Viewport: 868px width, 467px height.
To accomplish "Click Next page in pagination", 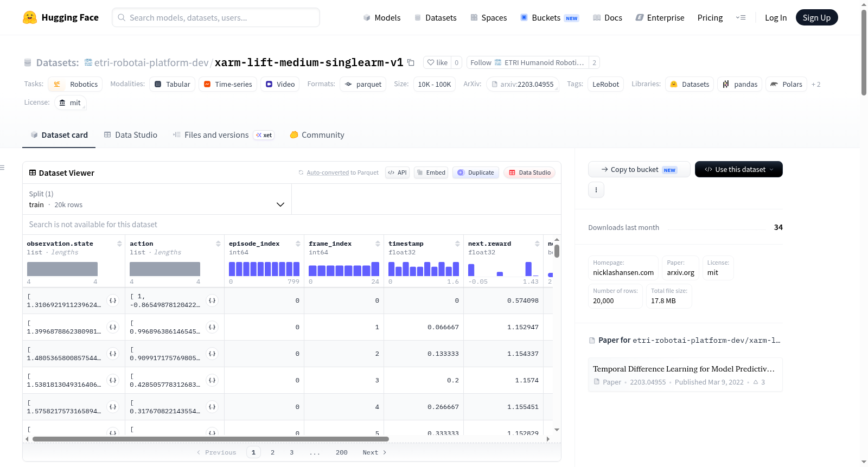I will [x=374, y=452].
